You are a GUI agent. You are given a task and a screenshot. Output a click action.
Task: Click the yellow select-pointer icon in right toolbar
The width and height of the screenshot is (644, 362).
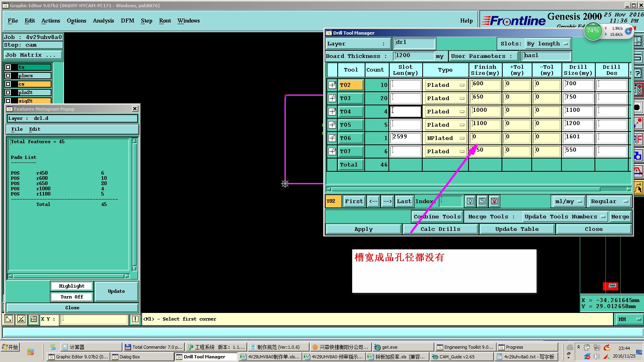point(639,187)
